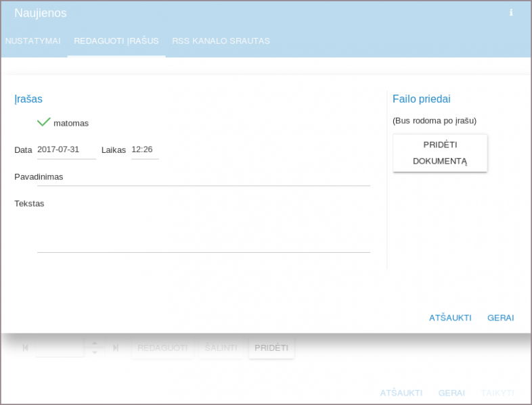The width and height of the screenshot is (532, 405).
Task: Confirm the Įrašas dialog with GERAI
Action: pos(500,318)
